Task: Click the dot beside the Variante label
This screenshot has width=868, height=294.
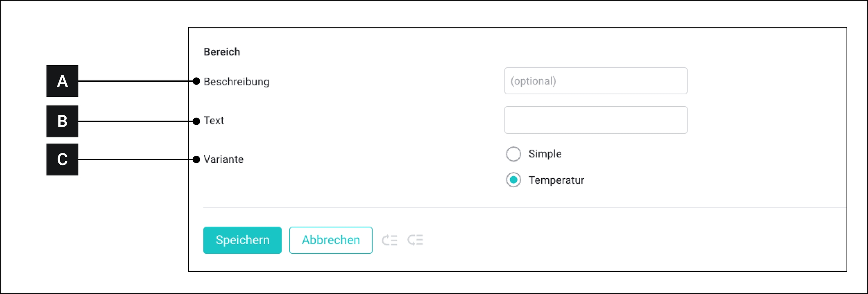Action: [196, 160]
